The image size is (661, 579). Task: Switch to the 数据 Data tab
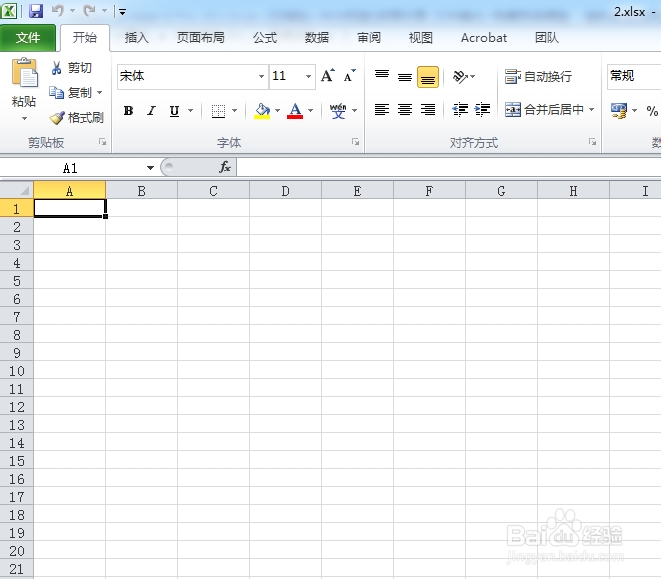pyautogui.click(x=317, y=38)
